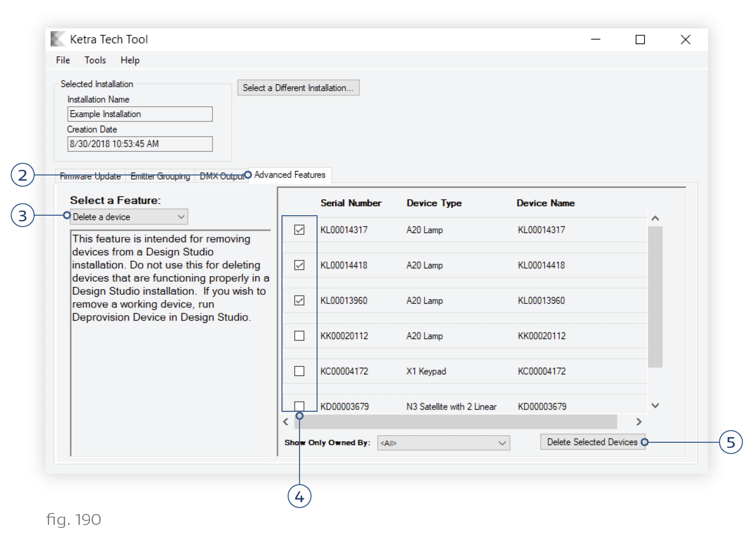
Task: Select serial number KD00003679 cell
Action: (344, 407)
